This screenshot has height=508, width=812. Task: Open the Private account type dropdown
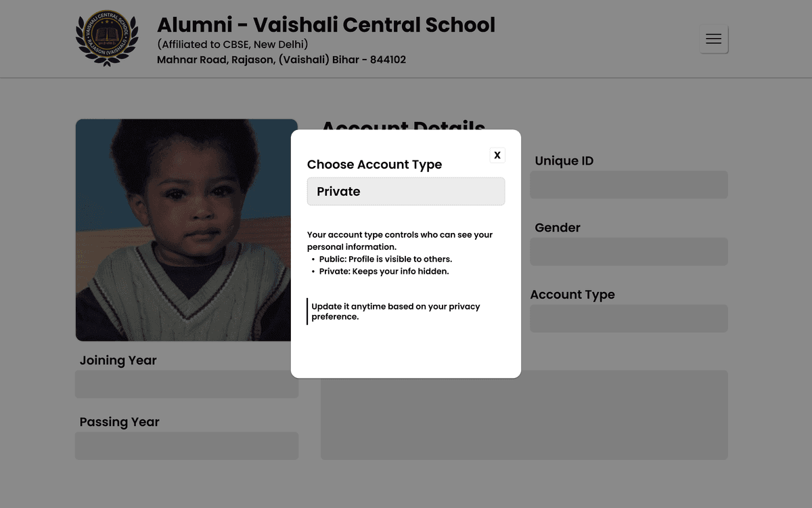(406, 192)
